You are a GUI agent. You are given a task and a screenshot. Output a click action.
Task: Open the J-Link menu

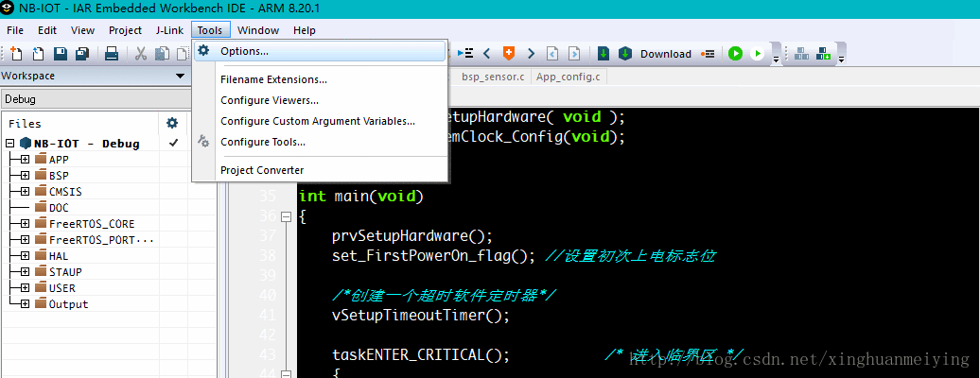tap(170, 30)
